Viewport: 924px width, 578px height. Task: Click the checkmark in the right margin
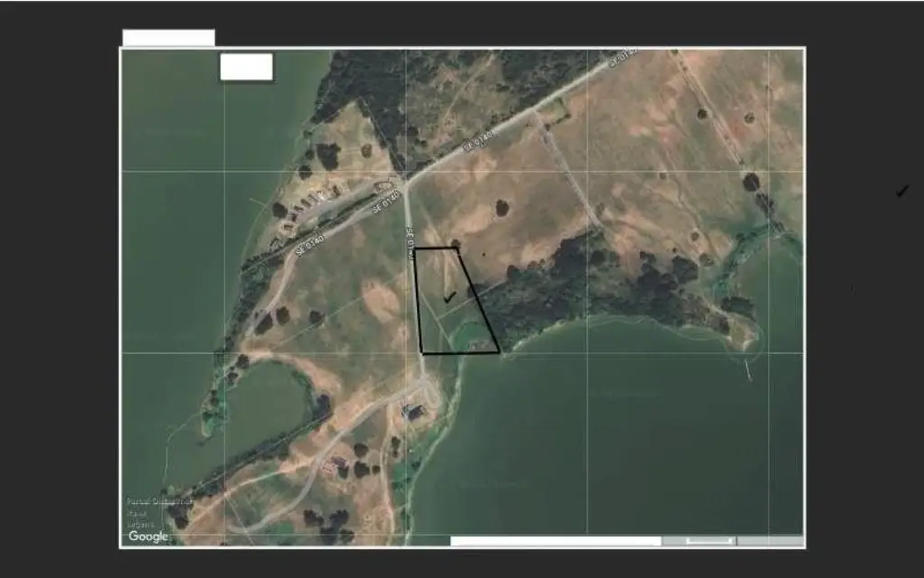pos(901,191)
